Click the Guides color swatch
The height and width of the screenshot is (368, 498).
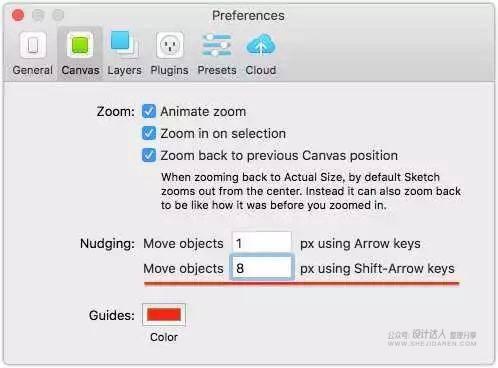164,314
